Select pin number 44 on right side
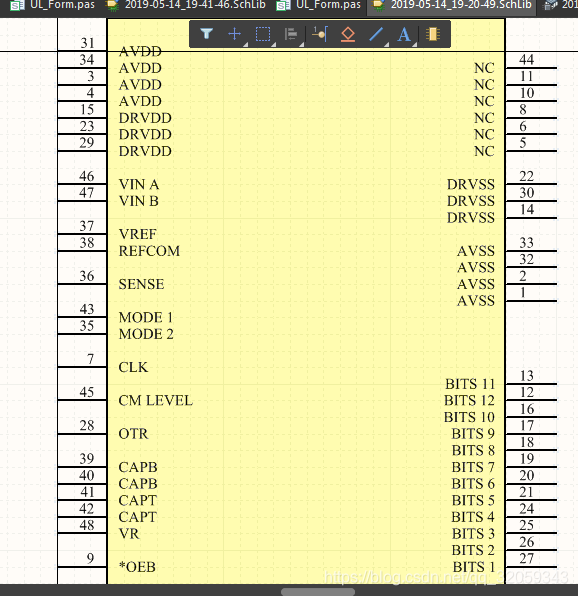Image resolution: width=578 pixels, height=596 pixels. (527, 59)
